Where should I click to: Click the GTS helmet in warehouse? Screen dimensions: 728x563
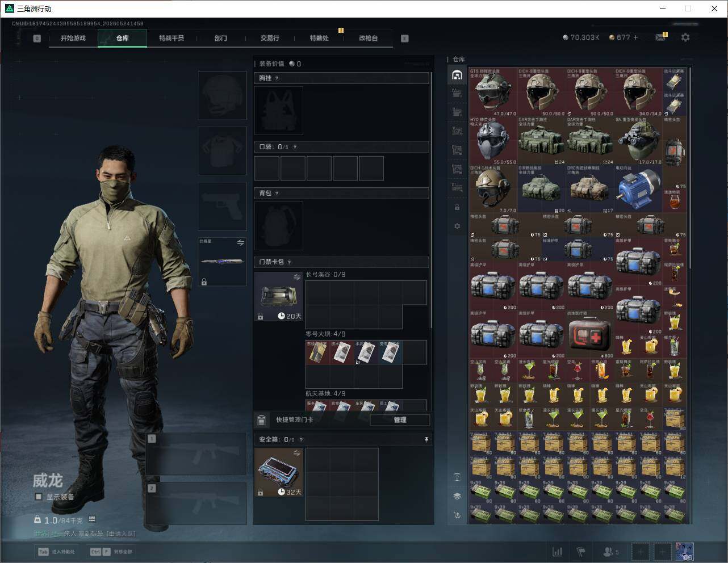point(493,93)
